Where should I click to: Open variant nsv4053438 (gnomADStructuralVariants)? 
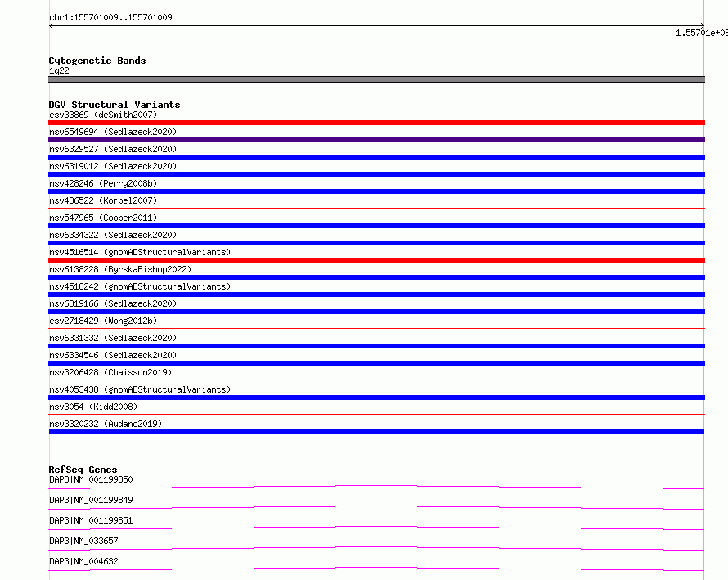(x=140, y=389)
